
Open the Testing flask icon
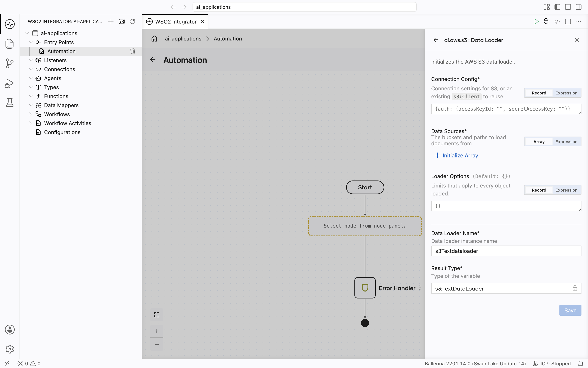click(10, 102)
